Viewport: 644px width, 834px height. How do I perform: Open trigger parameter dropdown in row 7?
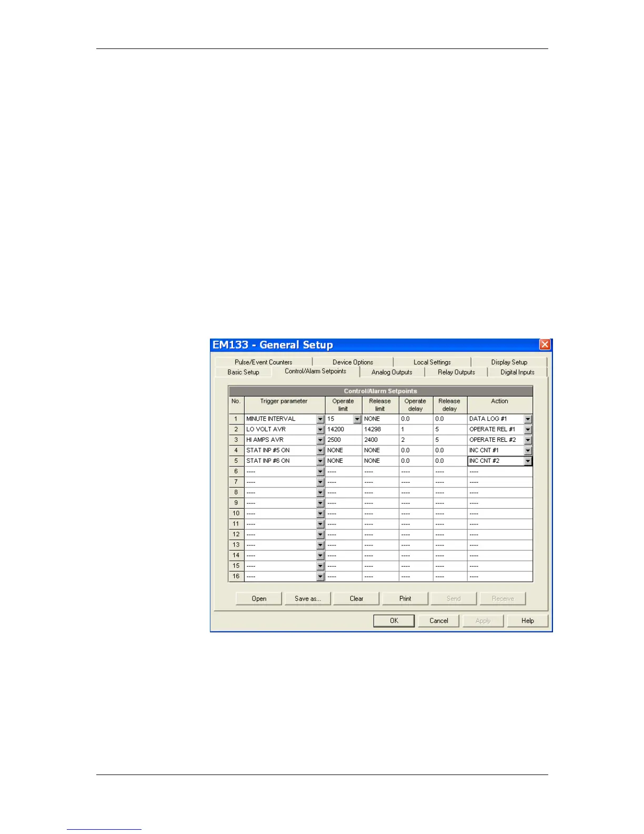tap(320, 482)
